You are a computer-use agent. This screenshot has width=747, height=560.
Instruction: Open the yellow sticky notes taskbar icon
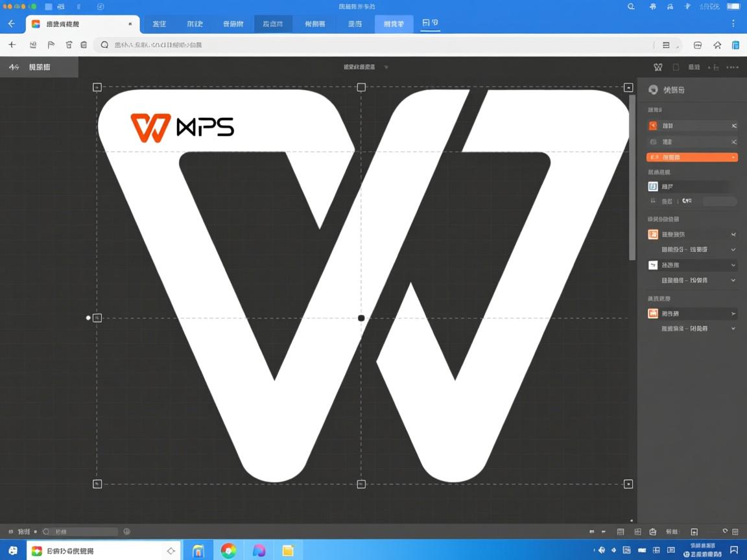[x=288, y=550]
